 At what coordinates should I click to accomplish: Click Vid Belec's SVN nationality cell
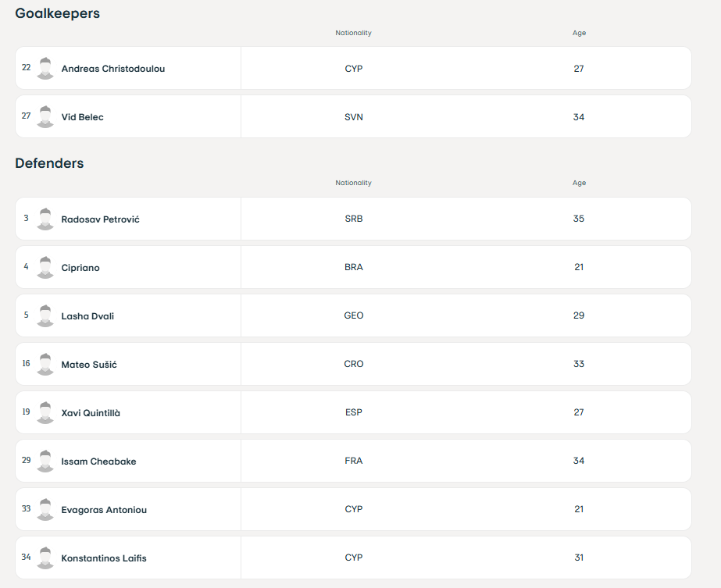pyautogui.click(x=354, y=117)
